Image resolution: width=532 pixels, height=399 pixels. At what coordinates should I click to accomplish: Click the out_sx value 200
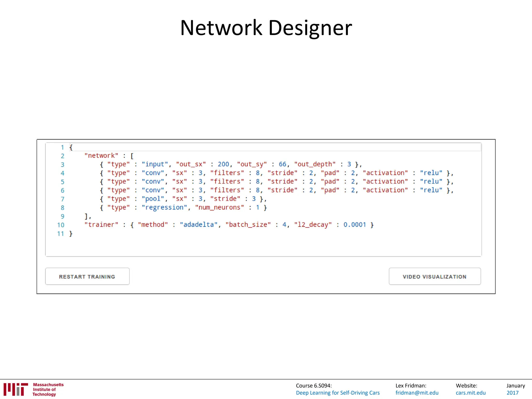[x=223, y=164]
